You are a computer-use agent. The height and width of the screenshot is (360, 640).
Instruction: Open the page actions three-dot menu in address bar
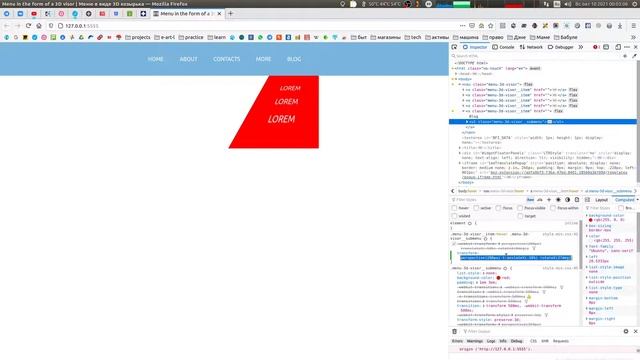(x=462, y=26)
